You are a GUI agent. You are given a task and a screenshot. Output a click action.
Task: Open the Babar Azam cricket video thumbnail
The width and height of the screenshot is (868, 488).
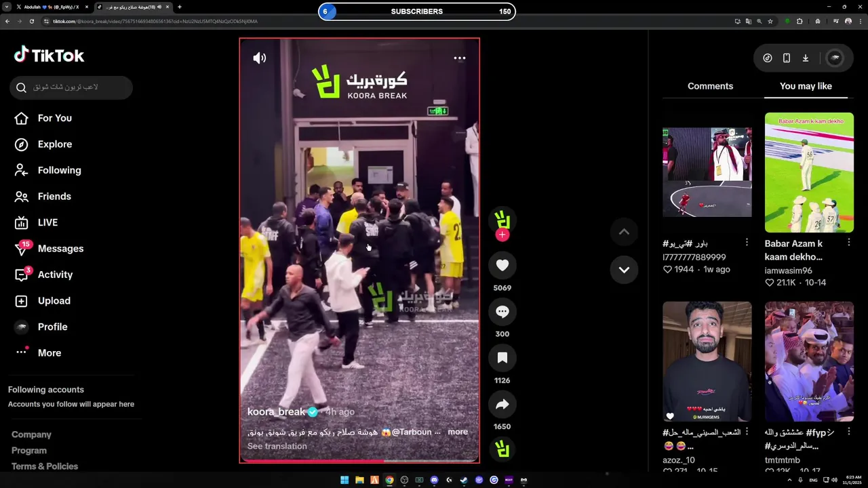point(809,173)
